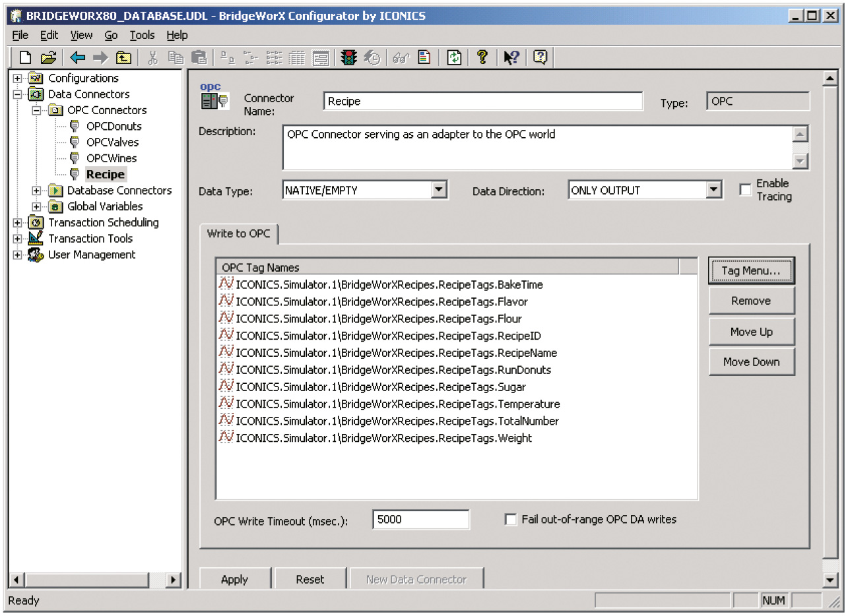Image resolution: width=848 pixels, height=616 pixels.
Task: Open the Go menu
Action: tap(111, 35)
